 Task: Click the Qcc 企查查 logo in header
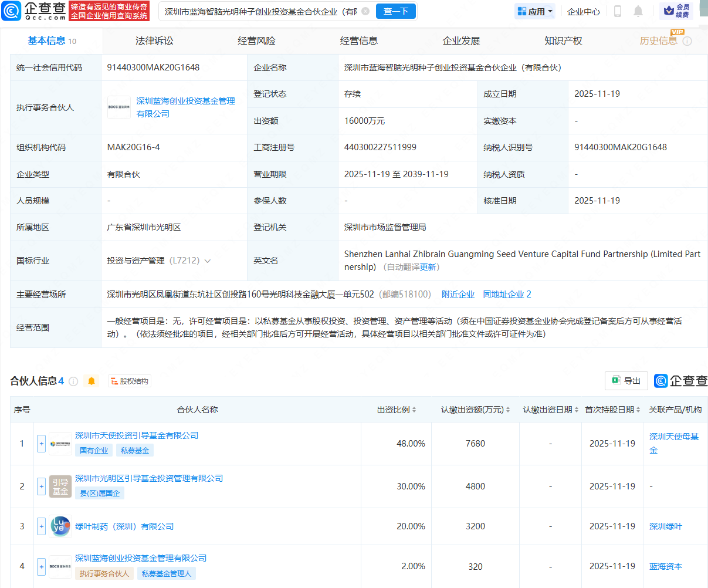(34, 11)
